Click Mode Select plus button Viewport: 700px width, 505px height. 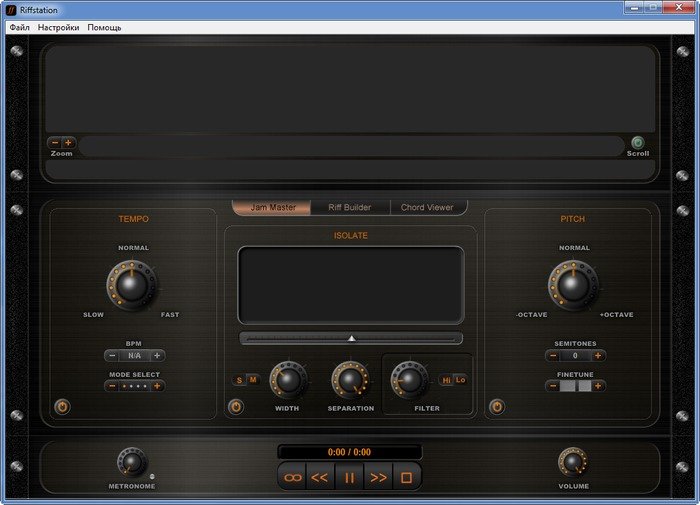click(157, 386)
